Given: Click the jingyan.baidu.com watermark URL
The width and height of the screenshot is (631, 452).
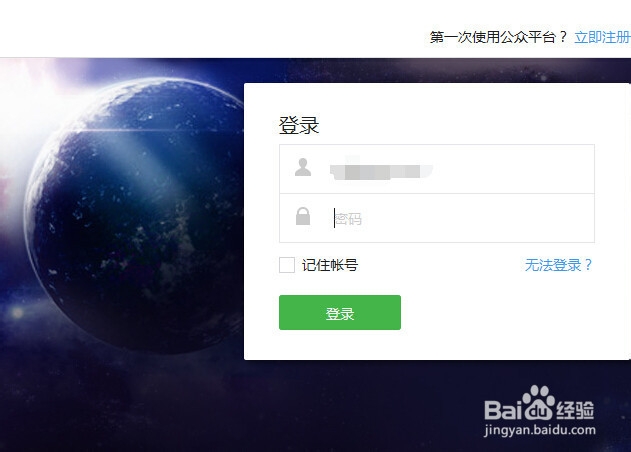Looking at the screenshot, I should click(540, 430).
